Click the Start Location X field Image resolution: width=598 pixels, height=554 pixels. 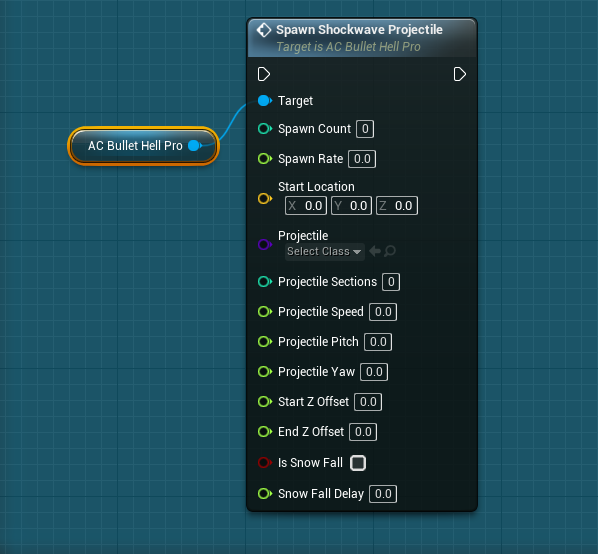pos(306,206)
